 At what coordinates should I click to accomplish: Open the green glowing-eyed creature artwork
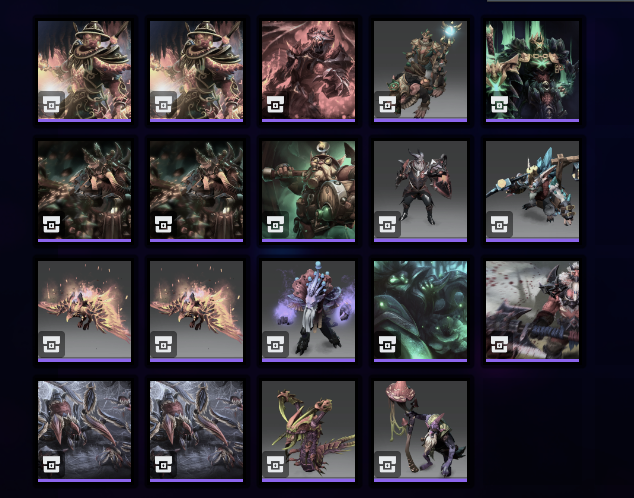point(421,311)
